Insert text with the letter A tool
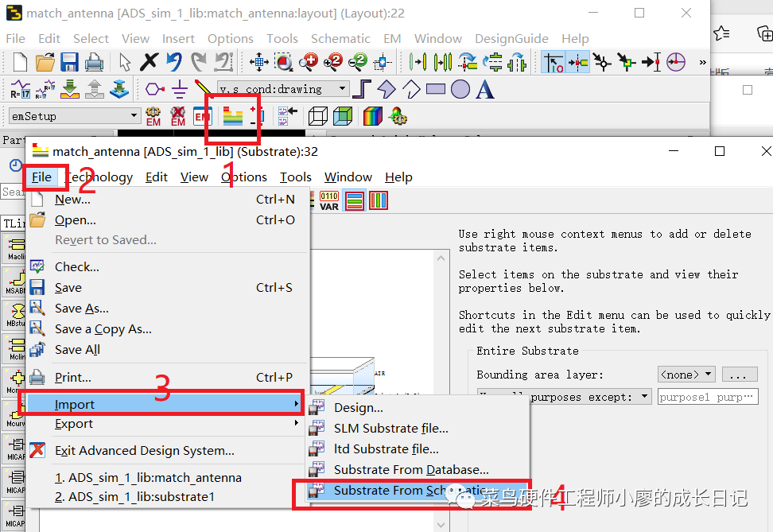Image resolution: width=773 pixels, height=532 pixels. tap(484, 89)
